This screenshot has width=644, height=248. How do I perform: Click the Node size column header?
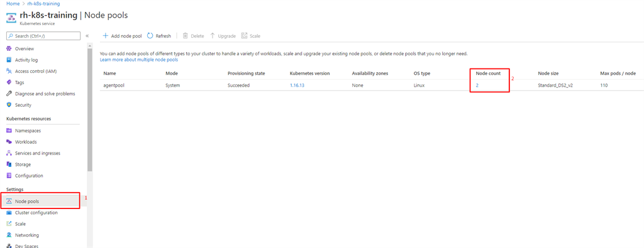548,73
